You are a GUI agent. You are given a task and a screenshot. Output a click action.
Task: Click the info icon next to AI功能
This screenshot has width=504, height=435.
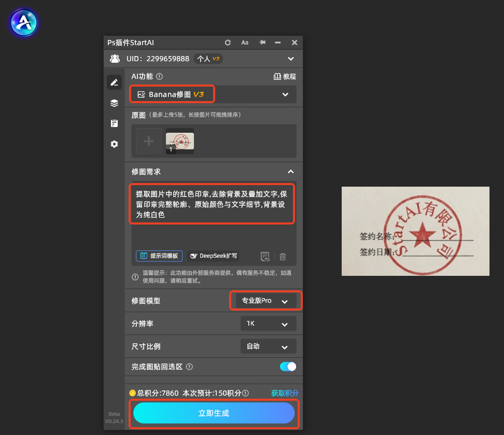click(x=159, y=77)
